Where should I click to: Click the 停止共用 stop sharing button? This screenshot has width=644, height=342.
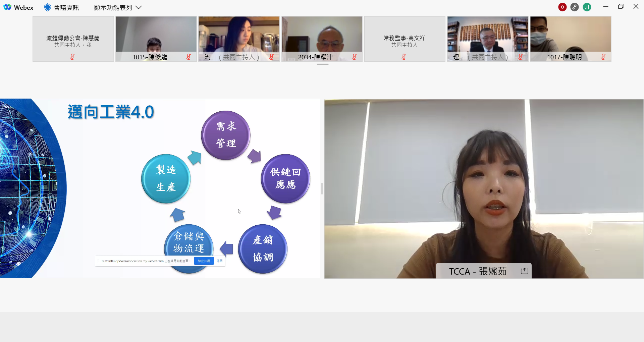tap(204, 261)
